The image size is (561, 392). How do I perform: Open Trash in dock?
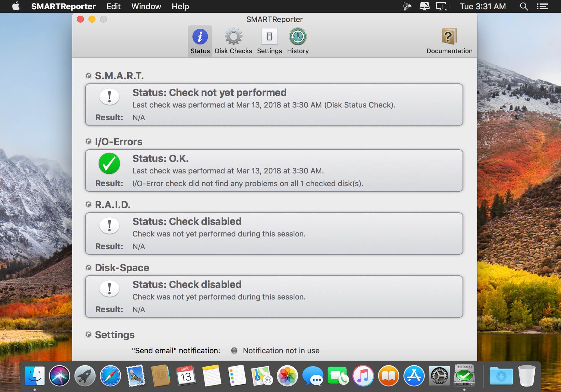tap(527, 376)
